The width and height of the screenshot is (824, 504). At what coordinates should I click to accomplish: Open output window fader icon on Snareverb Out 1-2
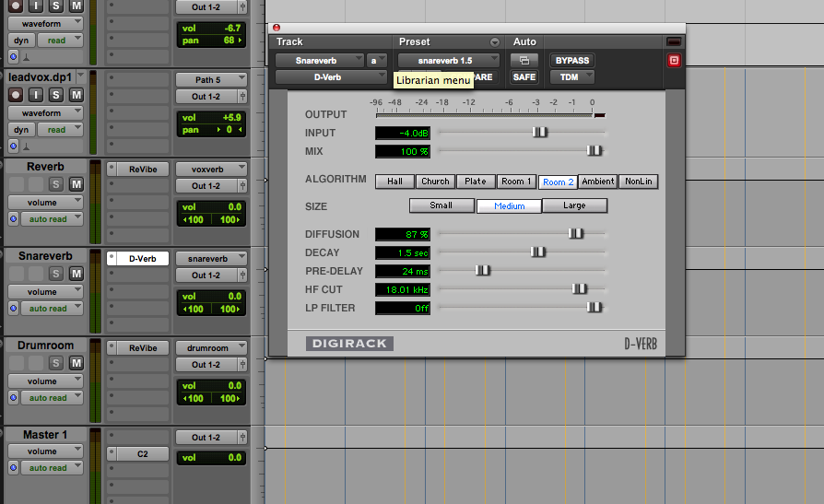(x=242, y=275)
